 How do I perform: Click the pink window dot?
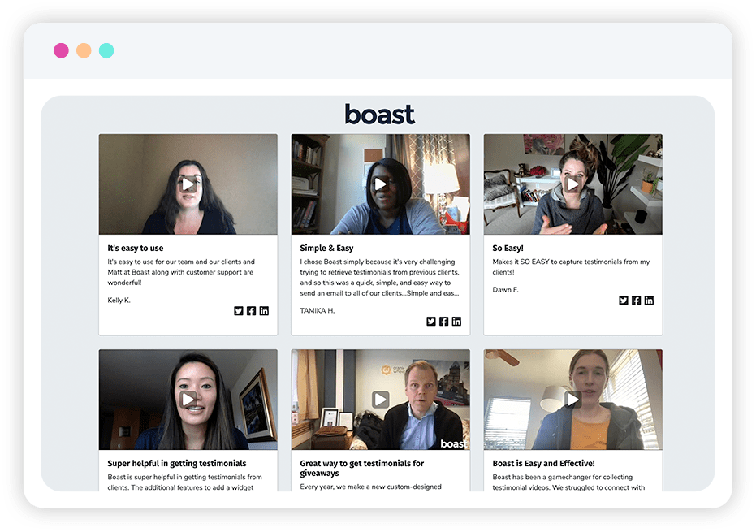[x=61, y=50]
